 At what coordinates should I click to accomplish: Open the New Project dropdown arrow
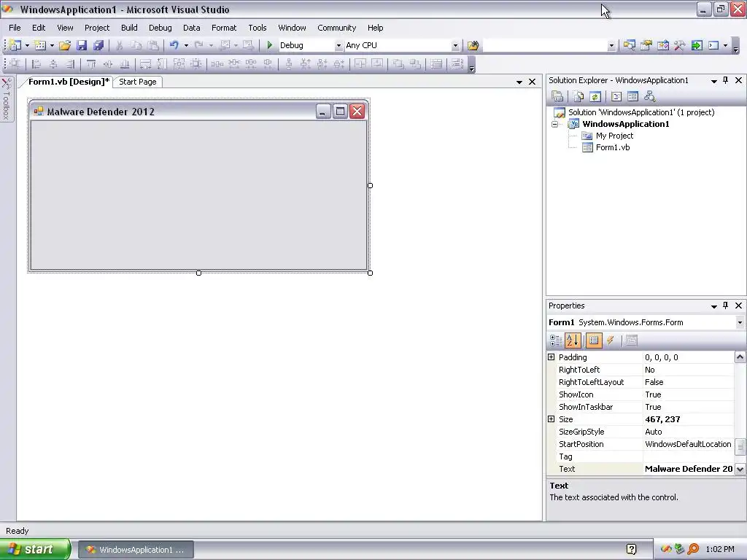27,45
